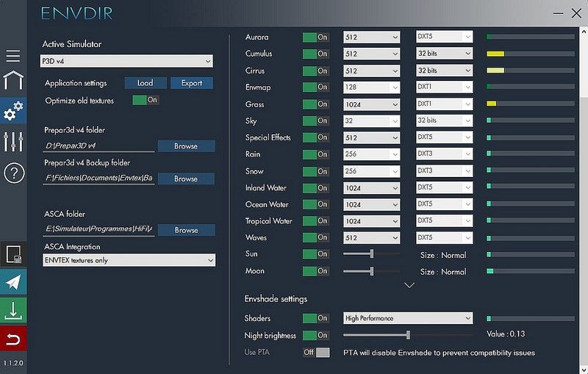Open the Shaders High Performance dropdown
This screenshot has width=588, height=374.
407,318
